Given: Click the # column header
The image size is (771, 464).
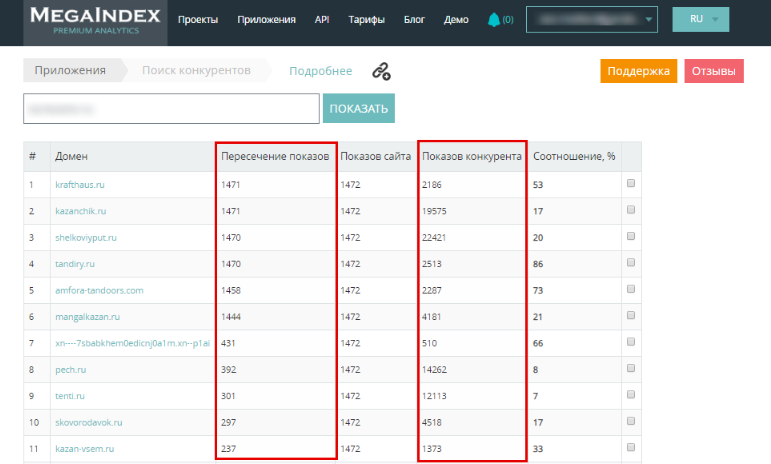Looking at the screenshot, I should pos(32,156).
